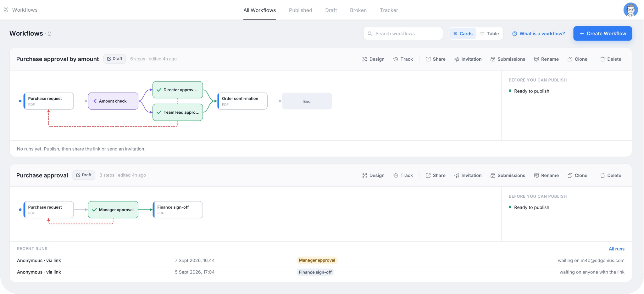Rename the Purchase approval workflow
The image size is (644, 294).
coord(547,175)
